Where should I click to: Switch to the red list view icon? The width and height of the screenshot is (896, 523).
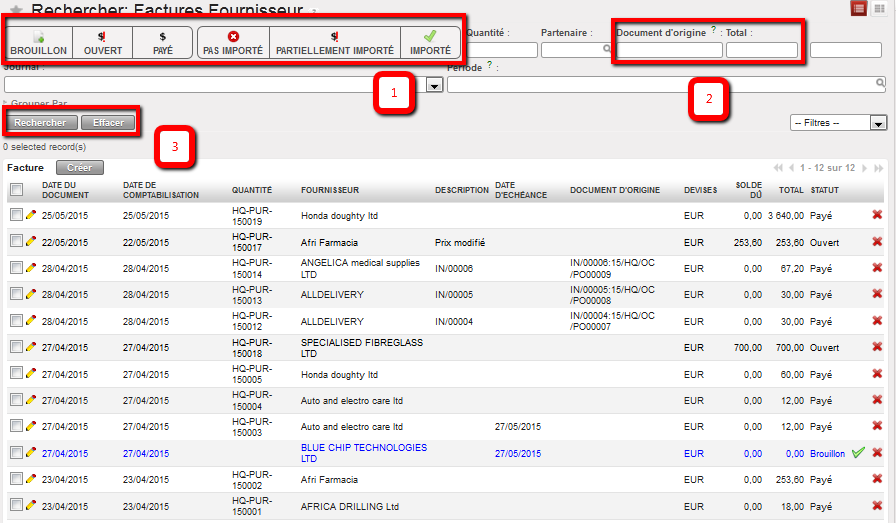point(859,8)
